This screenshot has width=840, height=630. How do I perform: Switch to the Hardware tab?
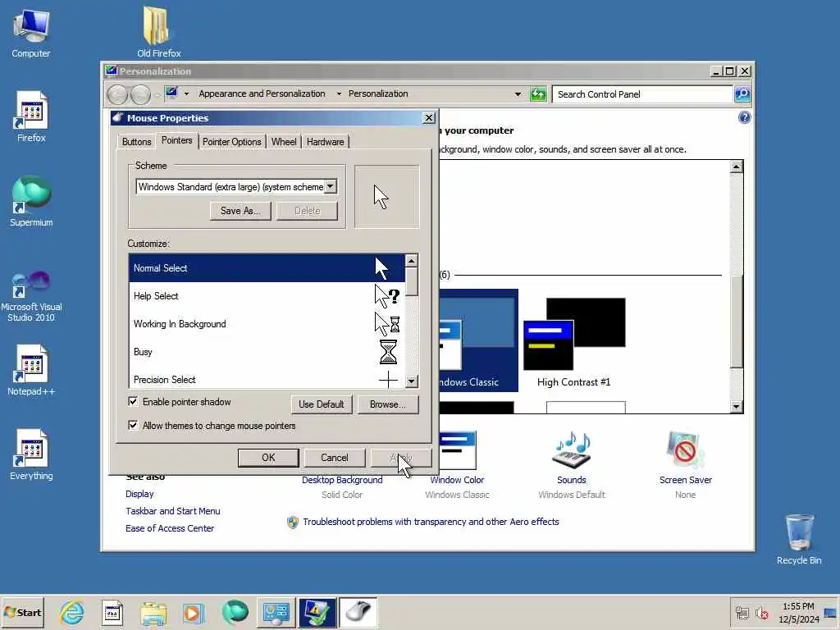click(x=325, y=142)
